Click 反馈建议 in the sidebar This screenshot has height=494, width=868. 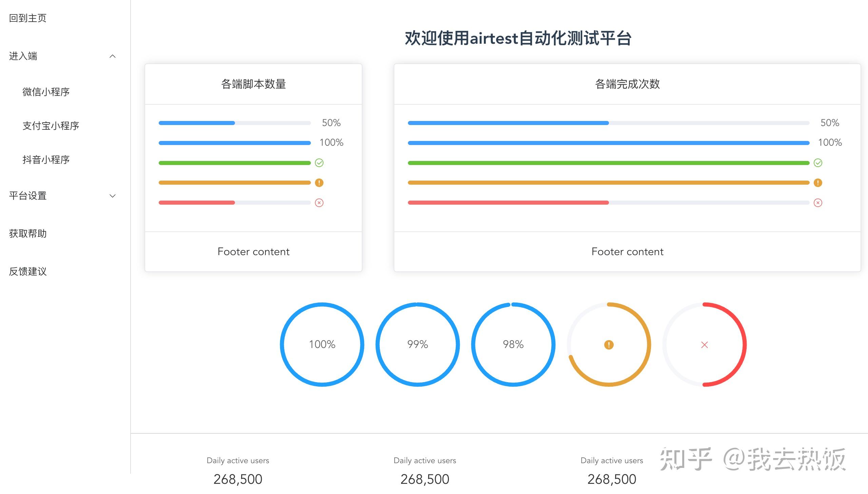[x=28, y=271]
